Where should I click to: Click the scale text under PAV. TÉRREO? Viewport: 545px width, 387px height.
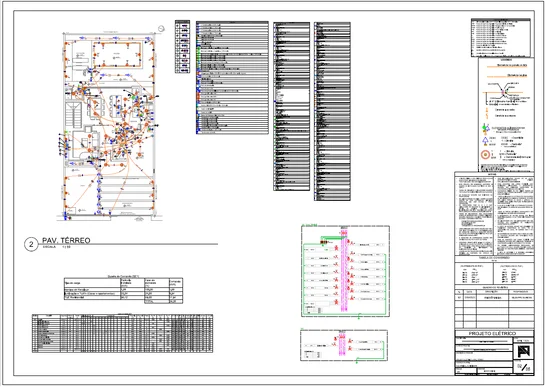(x=56, y=247)
